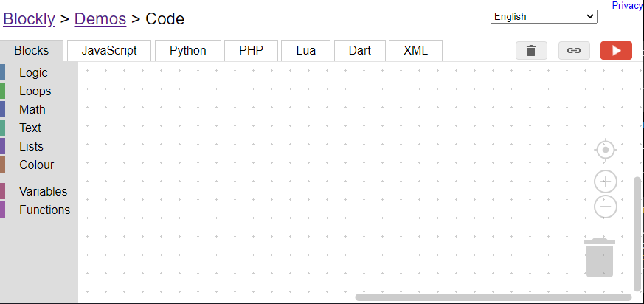This screenshot has width=644, height=304.
Task: Switch to the Python tab
Action: [x=187, y=51]
